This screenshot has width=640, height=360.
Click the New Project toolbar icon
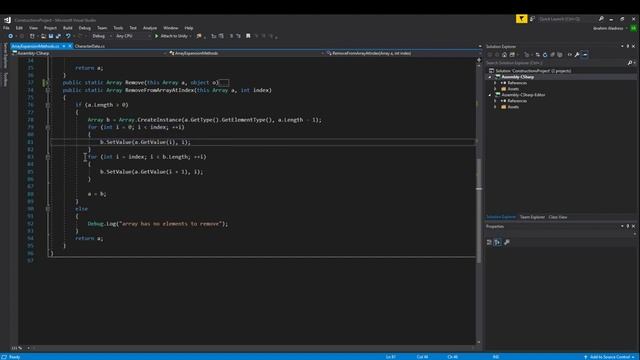(x=32, y=36)
